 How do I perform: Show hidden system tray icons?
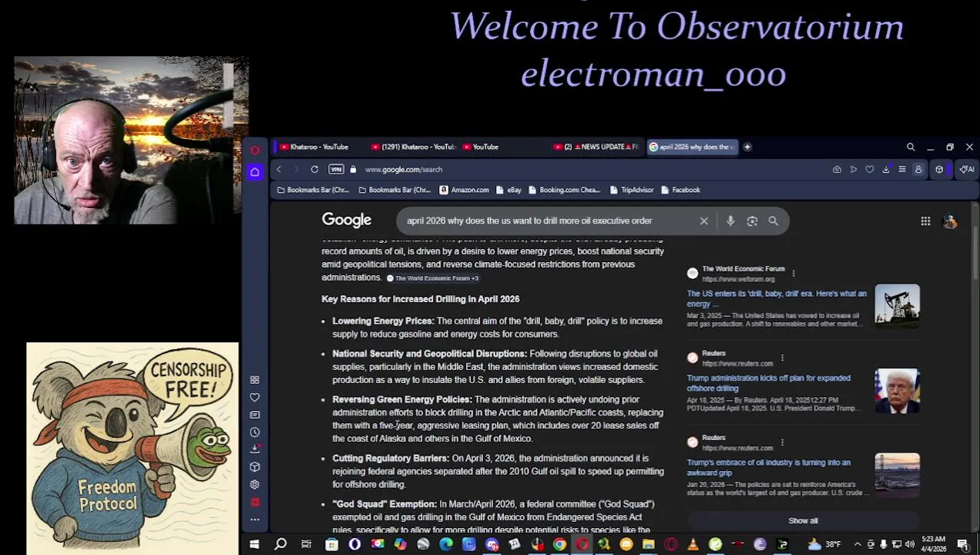857,545
